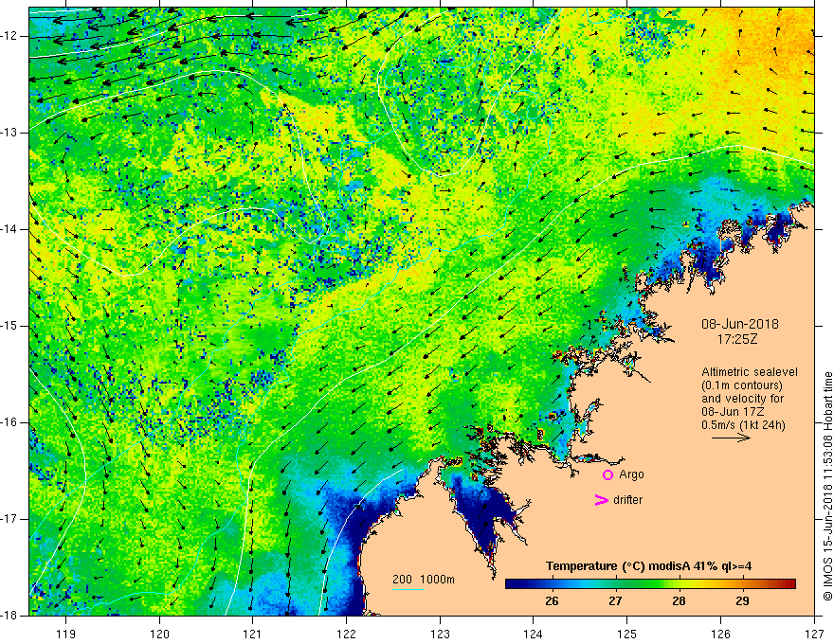Click the 126 longitude axis label
834x644 pixels.
720,634
